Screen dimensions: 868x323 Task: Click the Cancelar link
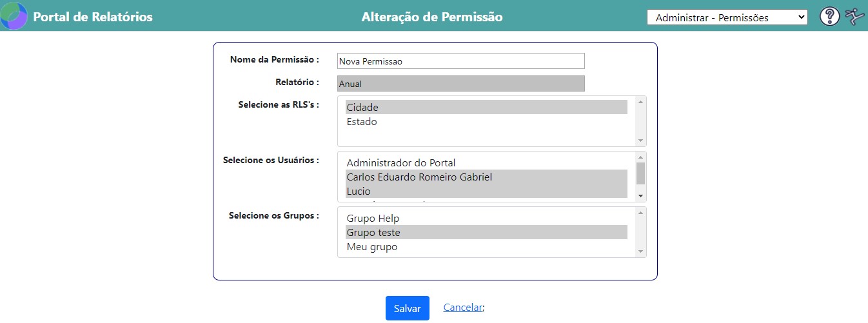click(x=462, y=308)
